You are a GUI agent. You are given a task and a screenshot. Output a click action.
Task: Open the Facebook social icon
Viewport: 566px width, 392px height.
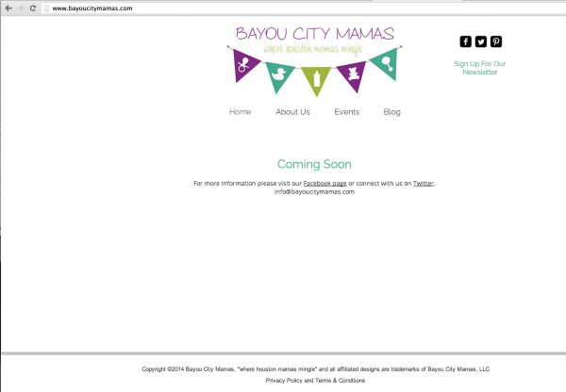click(x=465, y=41)
